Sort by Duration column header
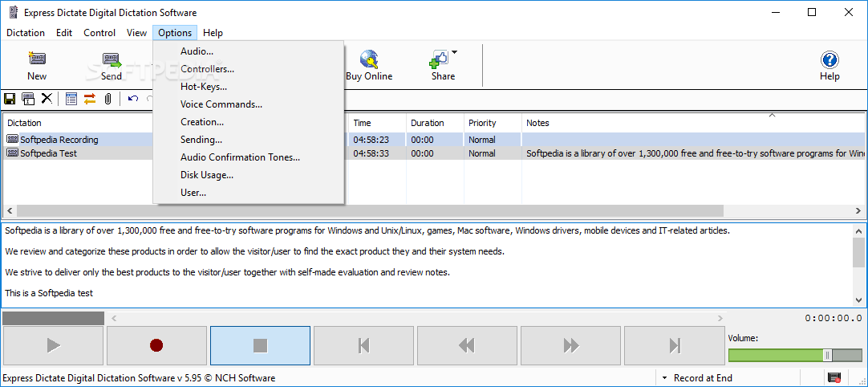Screen dimensions: 868x387 435,123
